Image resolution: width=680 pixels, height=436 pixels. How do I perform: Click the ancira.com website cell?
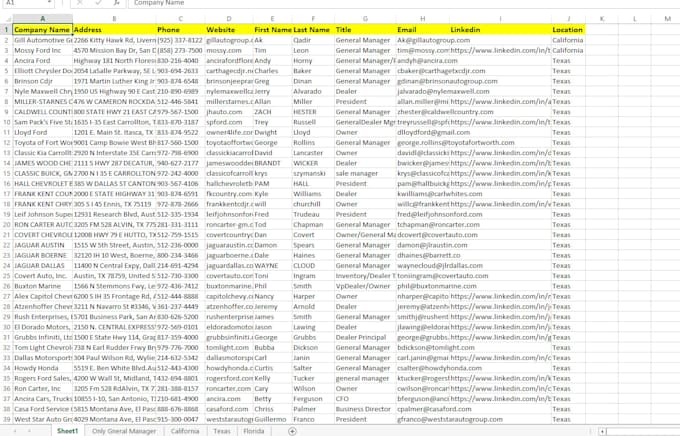coord(229,399)
